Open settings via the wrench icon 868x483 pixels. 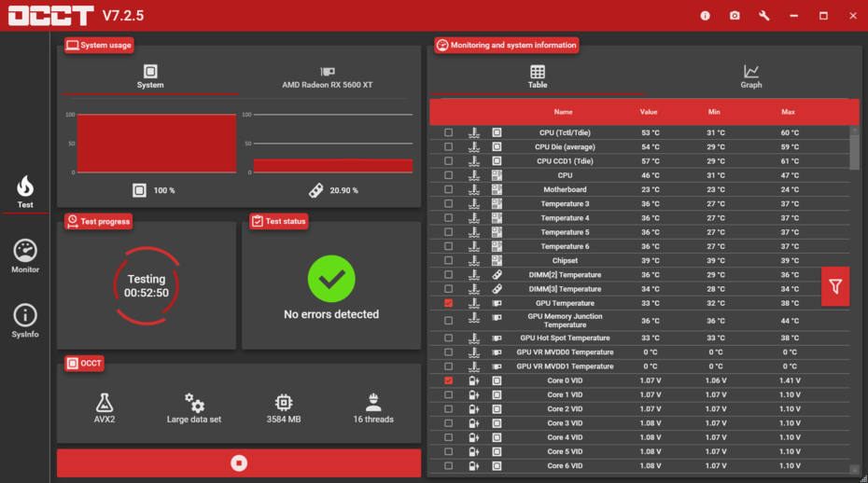763,16
